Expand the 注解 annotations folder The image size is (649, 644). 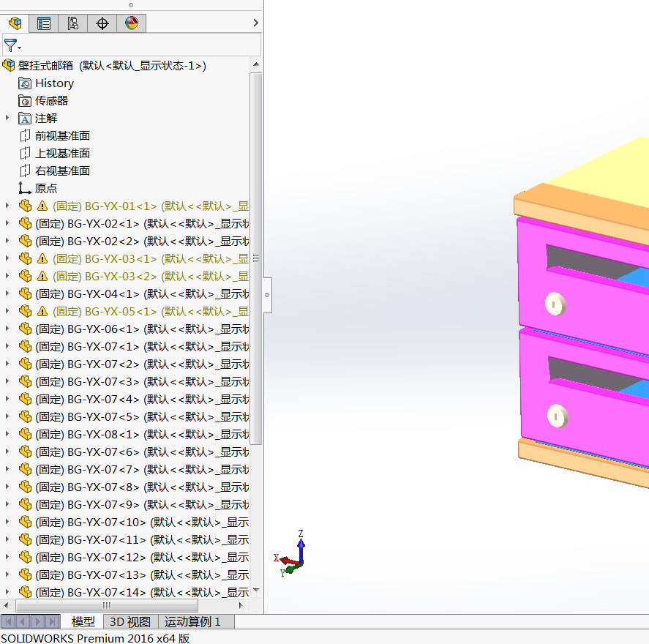pyautogui.click(x=7, y=119)
